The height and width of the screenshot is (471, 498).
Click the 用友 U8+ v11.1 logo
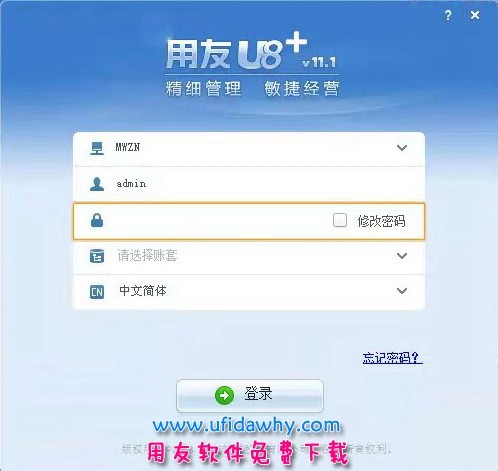(x=252, y=51)
